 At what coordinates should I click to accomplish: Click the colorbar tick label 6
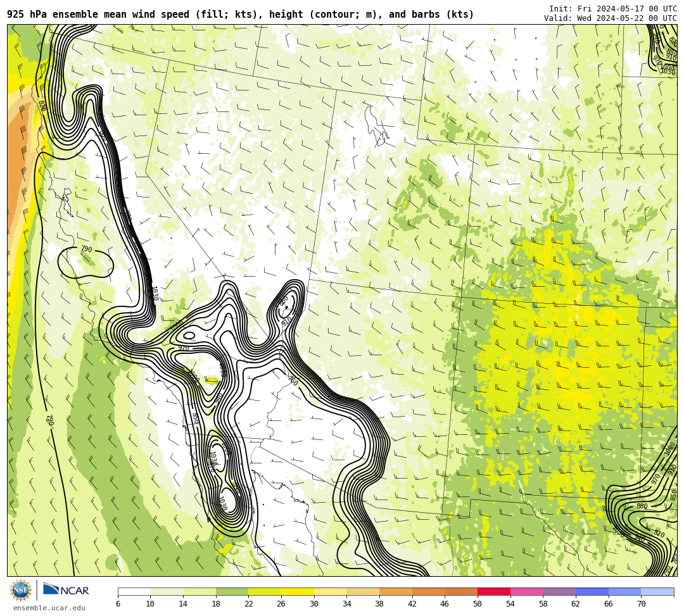[118, 604]
